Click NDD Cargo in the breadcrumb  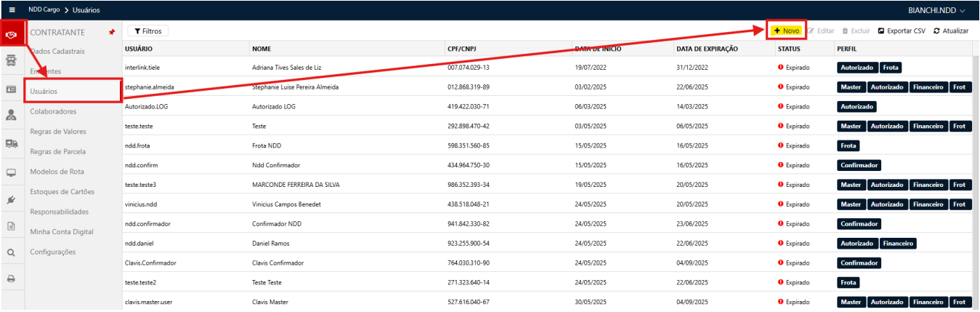pyautogui.click(x=44, y=10)
